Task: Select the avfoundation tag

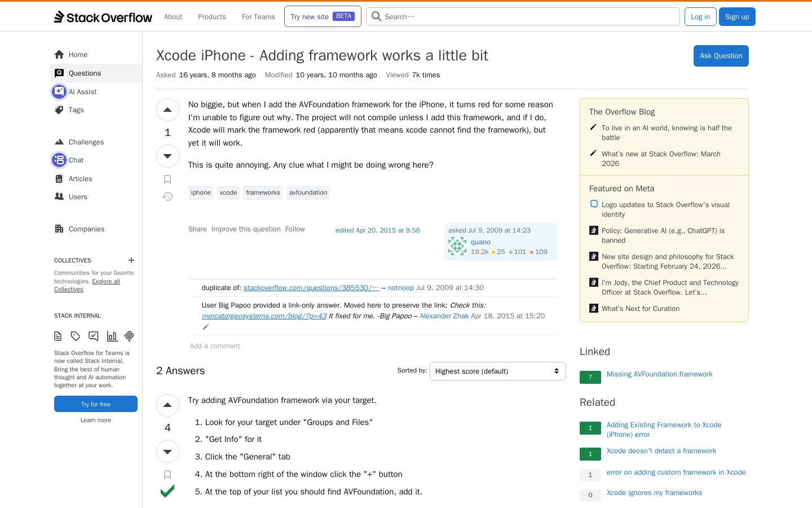Action: point(308,192)
